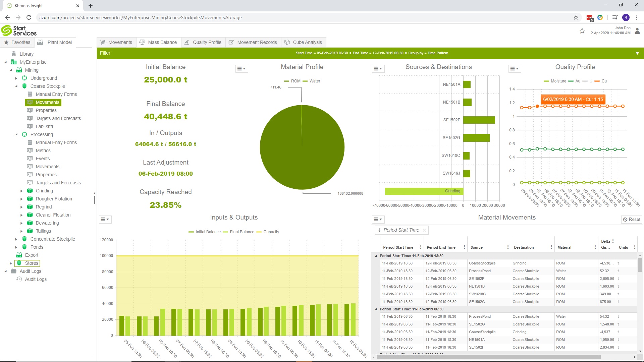The height and width of the screenshot is (362, 644).
Task: Remove the Period Start Time grouping chip
Action: [424, 230]
